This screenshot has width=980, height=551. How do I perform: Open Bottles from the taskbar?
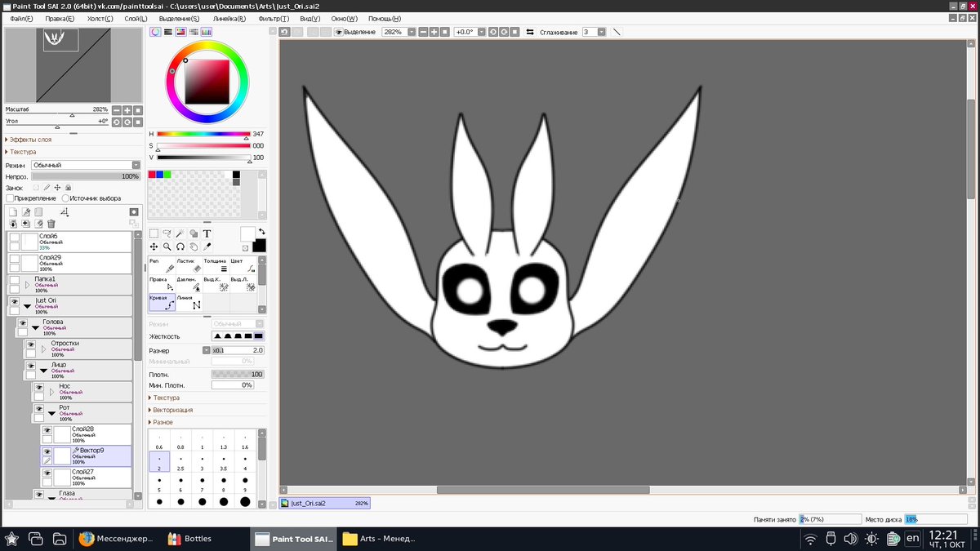click(189, 539)
